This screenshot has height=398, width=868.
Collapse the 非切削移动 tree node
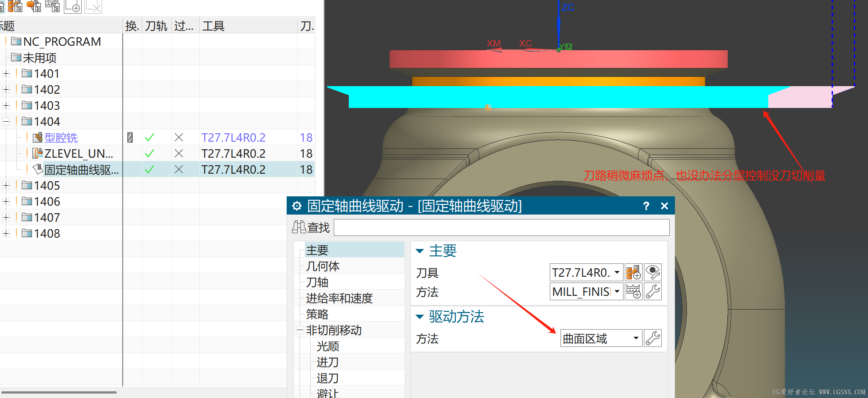300,330
